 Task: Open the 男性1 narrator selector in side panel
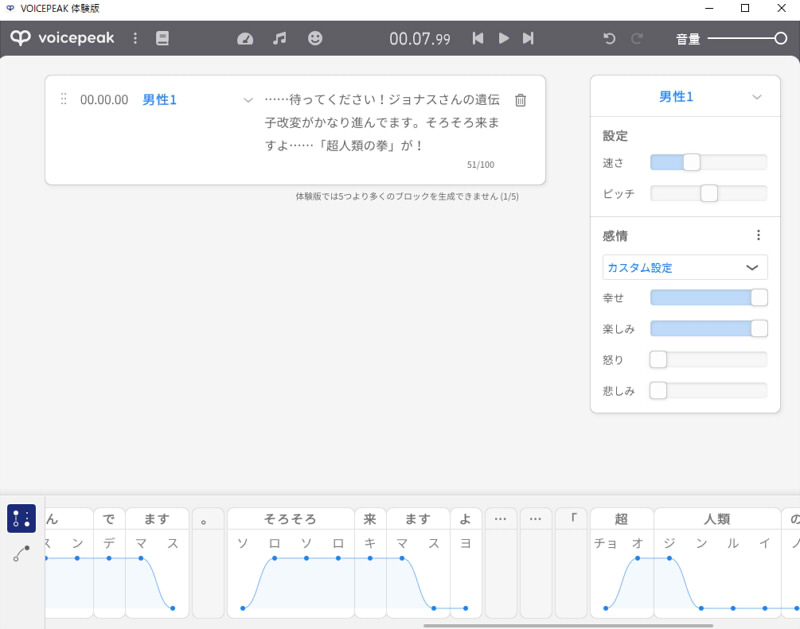pos(685,97)
